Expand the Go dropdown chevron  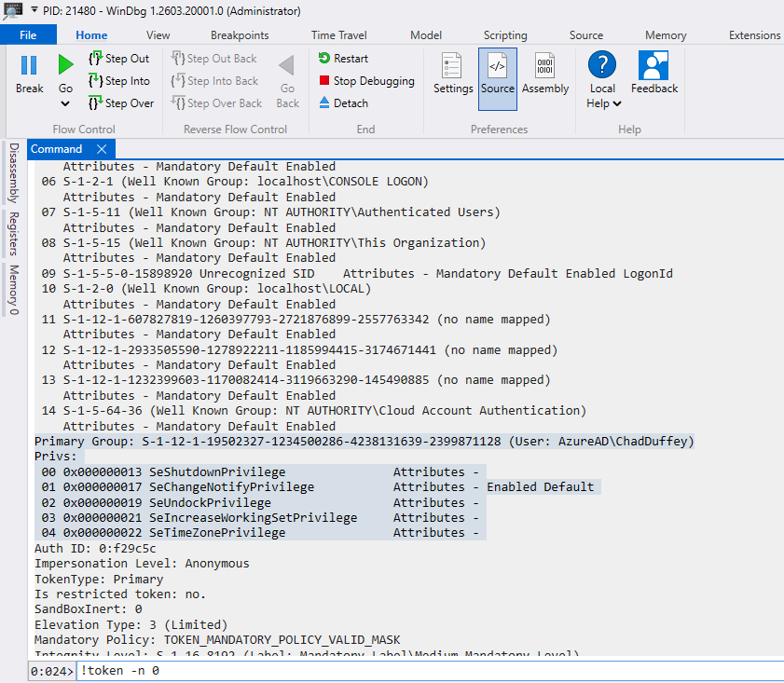65,104
